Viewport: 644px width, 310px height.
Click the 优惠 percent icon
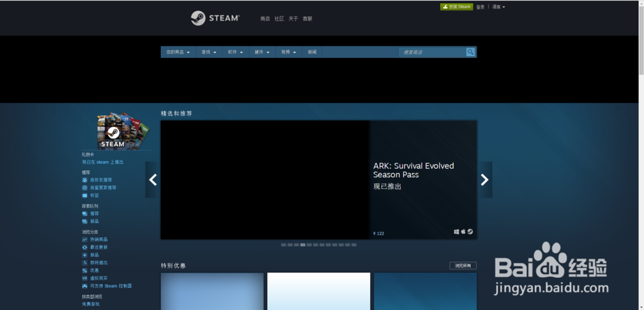[84, 271]
